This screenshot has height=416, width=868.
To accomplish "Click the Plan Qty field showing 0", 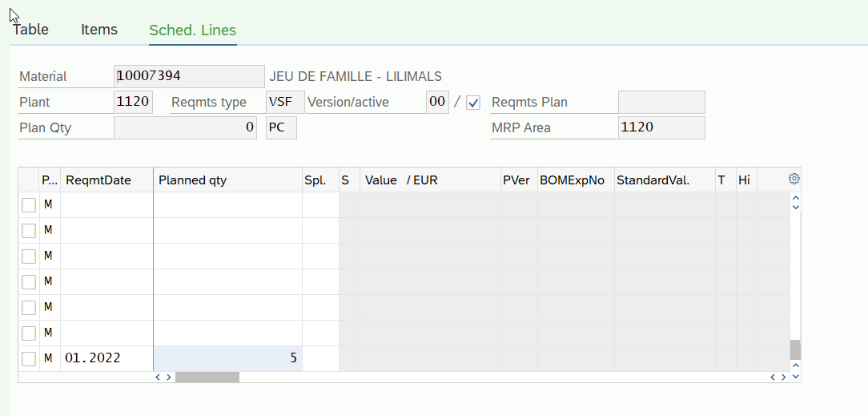I will [x=185, y=127].
